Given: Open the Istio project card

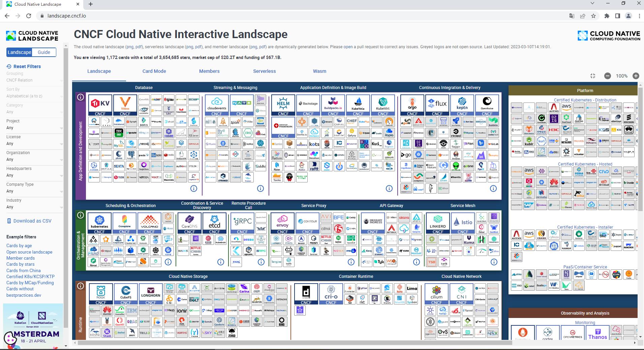Looking at the screenshot, I should pyautogui.click(x=463, y=223).
